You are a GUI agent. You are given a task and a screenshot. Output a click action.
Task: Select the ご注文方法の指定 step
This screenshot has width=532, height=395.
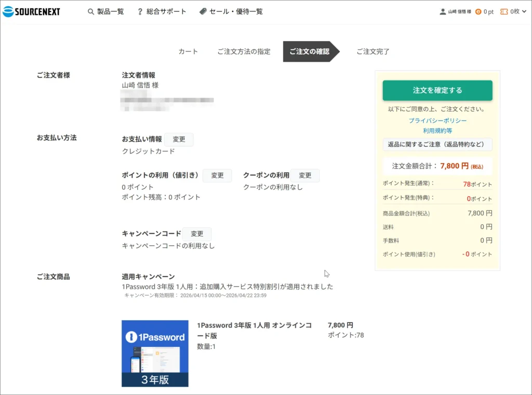coord(244,51)
